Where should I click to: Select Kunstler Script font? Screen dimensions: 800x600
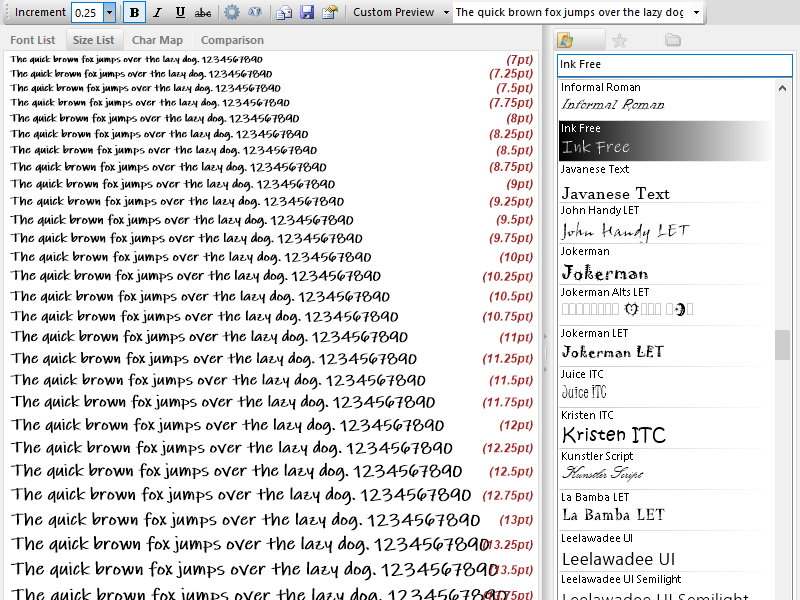[666, 469]
